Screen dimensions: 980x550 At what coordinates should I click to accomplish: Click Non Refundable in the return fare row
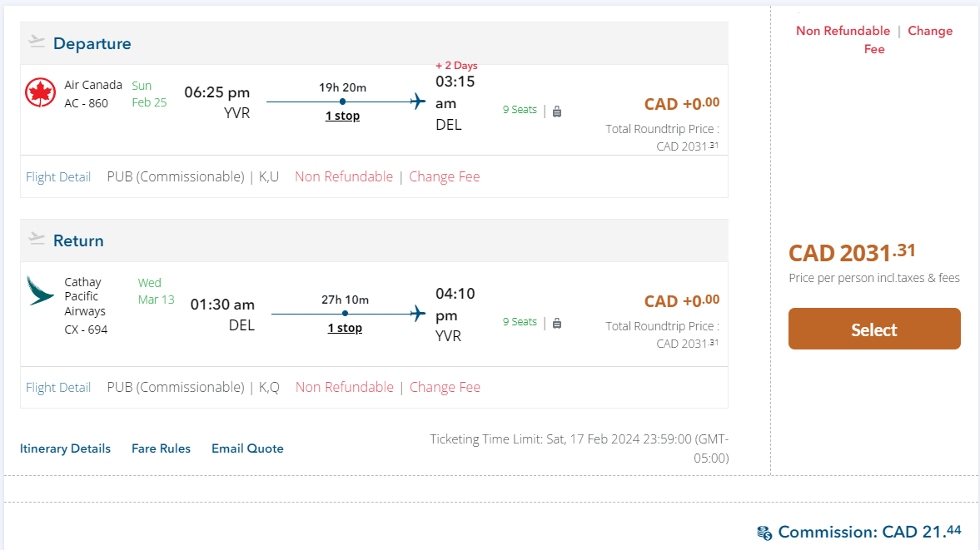344,387
